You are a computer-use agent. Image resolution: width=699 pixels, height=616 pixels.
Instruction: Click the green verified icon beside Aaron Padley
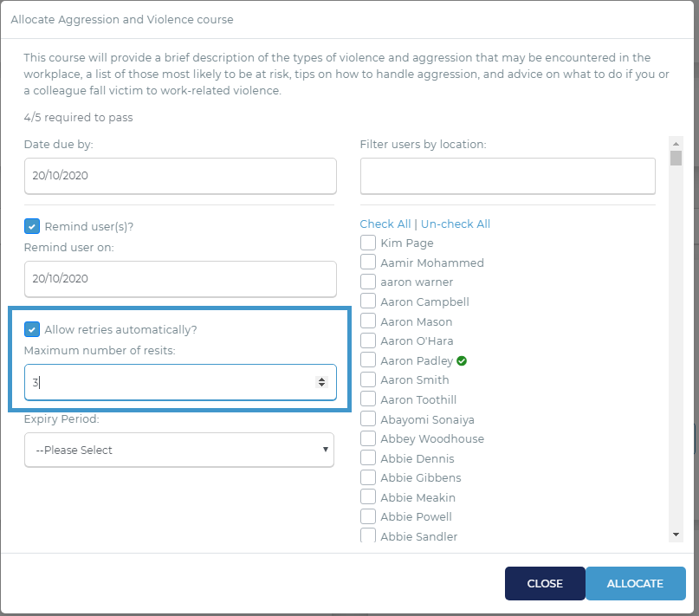(462, 361)
